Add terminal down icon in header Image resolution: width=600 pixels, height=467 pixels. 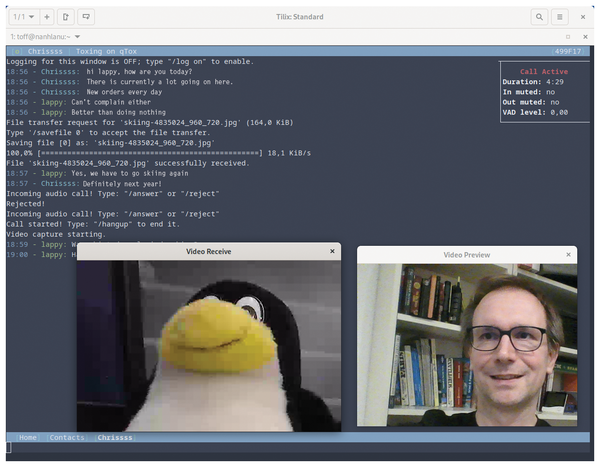(x=86, y=17)
